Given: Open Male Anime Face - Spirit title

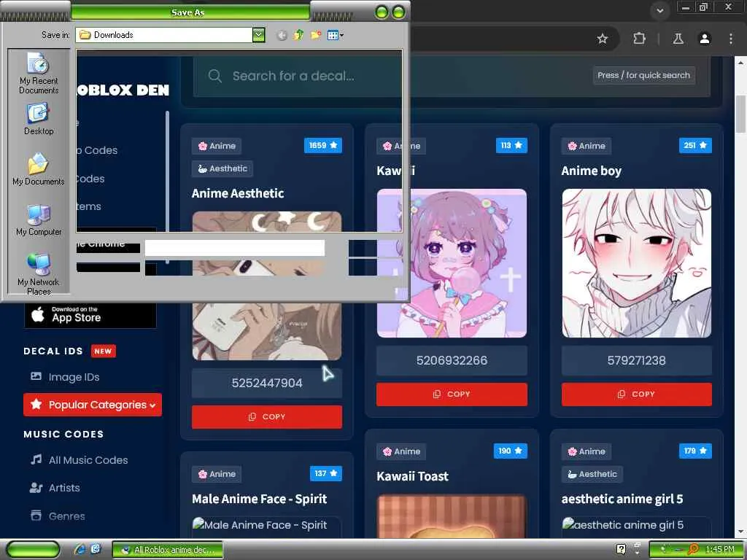Looking at the screenshot, I should (x=259, y=499).
